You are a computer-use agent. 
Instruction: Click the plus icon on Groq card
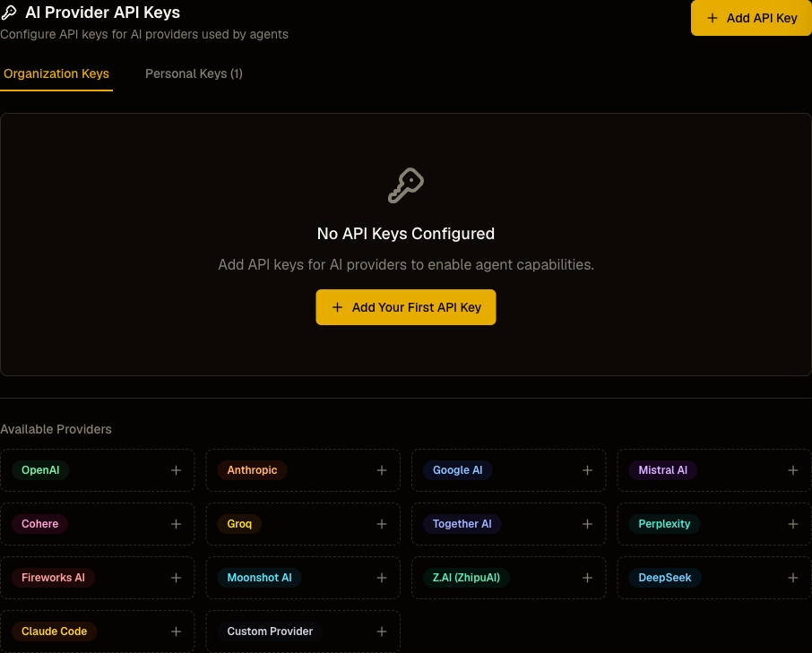coord(382,524)
